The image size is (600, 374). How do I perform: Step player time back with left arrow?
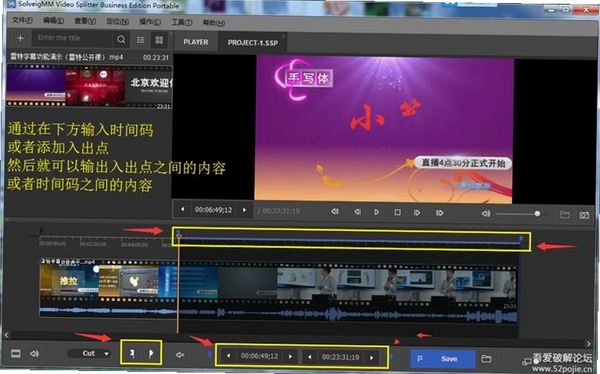point(183,209)
